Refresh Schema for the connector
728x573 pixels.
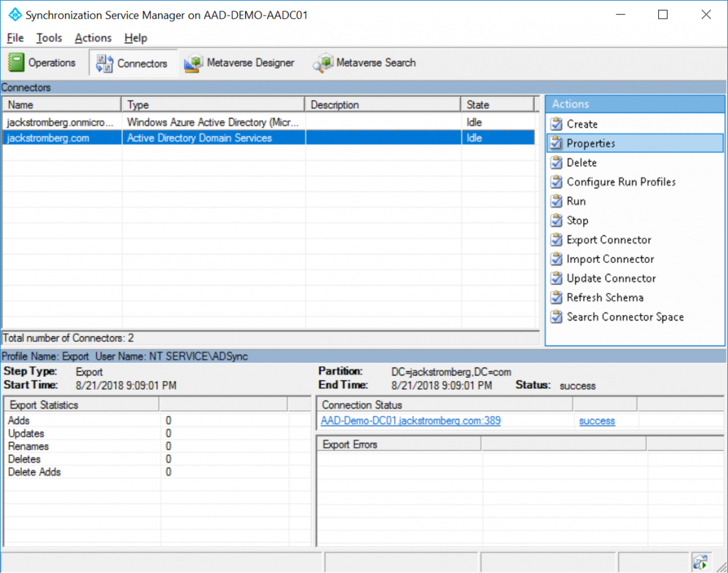[x=606, y=298]
